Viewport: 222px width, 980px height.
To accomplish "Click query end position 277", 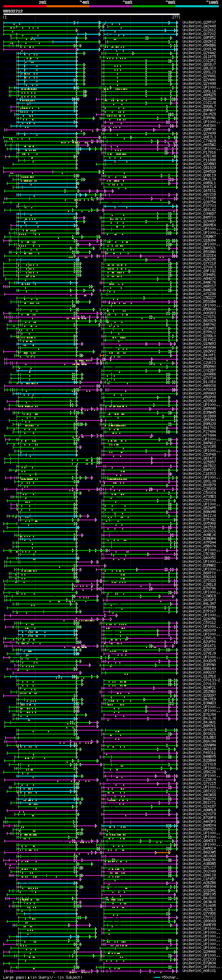I will click(175, 17).
